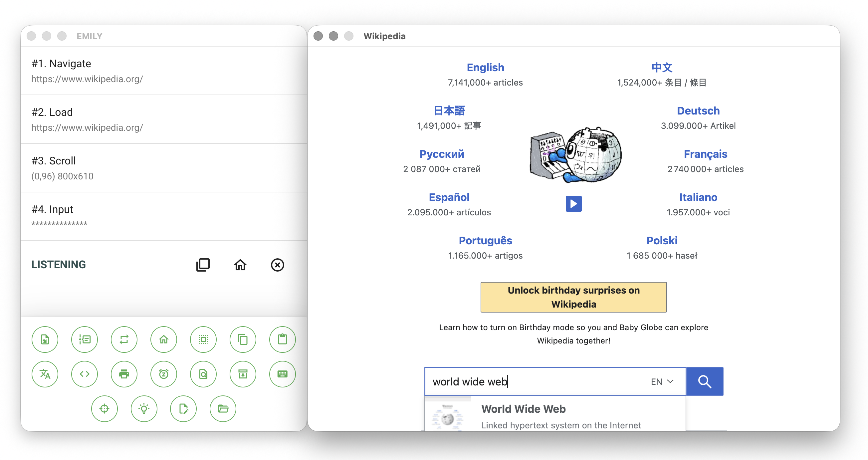Click the green clipboard paste icon

pyautogui.click(x=282, y=340)
